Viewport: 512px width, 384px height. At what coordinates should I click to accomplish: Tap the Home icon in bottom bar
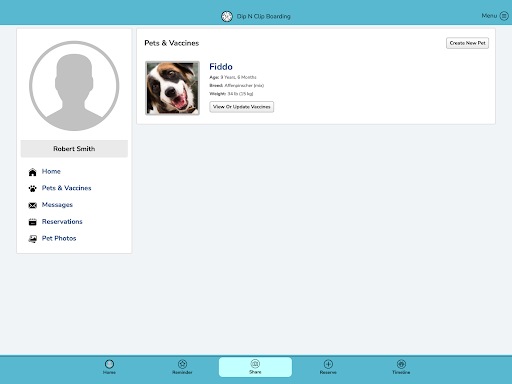coord(109,364)
